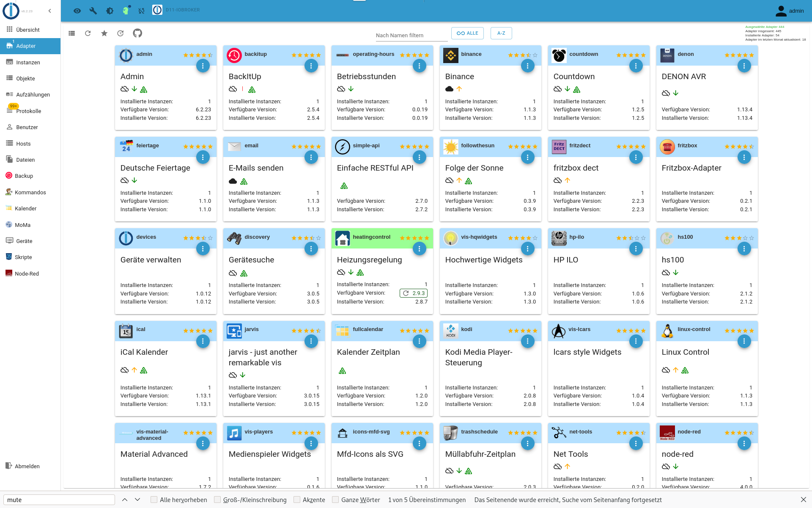The image size is (812, 508).
Task: Open Benutzer sidebar entry
Action: tap(30, 127)
